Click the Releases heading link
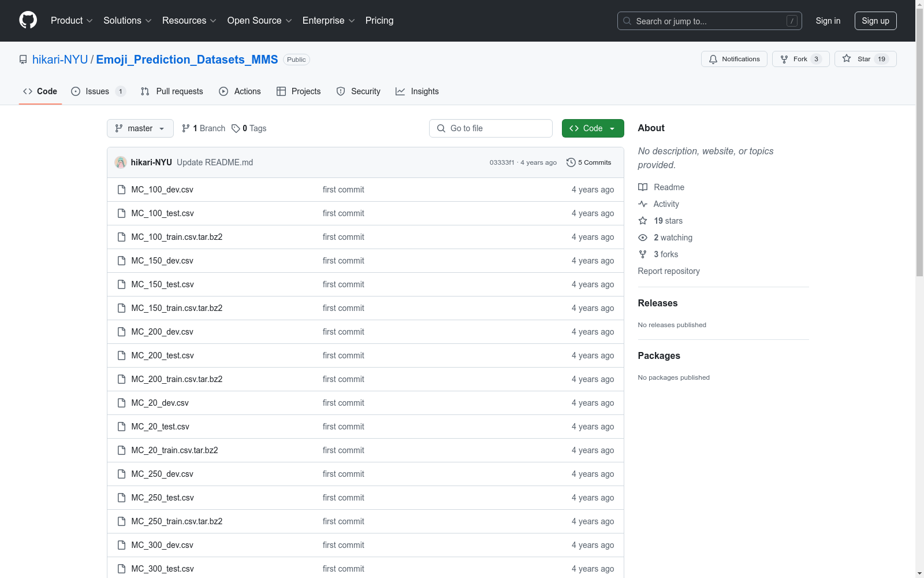Image resolution: width=924 pixels, height=578 pixels. pyautogui.click(x=658, y=303)
